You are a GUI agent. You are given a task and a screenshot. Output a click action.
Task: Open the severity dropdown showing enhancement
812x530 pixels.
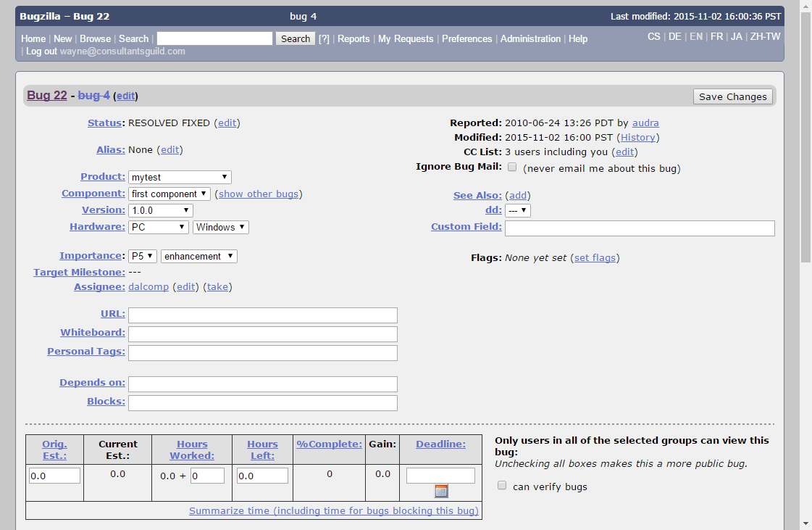pyautogui.click(x=198, y=256)
